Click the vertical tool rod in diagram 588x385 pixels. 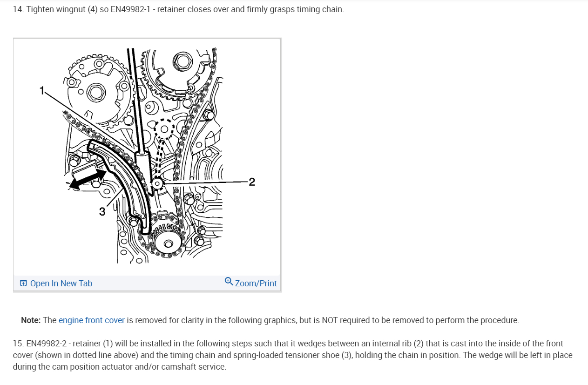[135, 100]
